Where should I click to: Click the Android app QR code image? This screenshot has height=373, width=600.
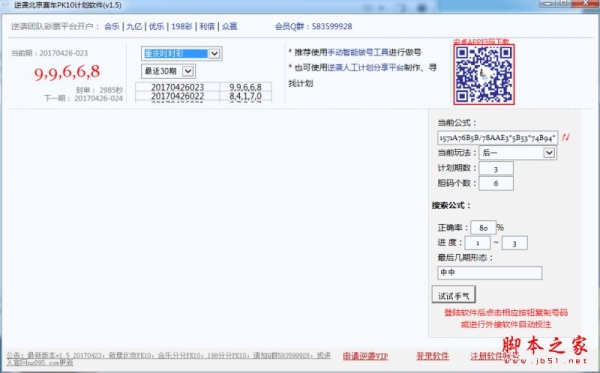coord(484,74)
